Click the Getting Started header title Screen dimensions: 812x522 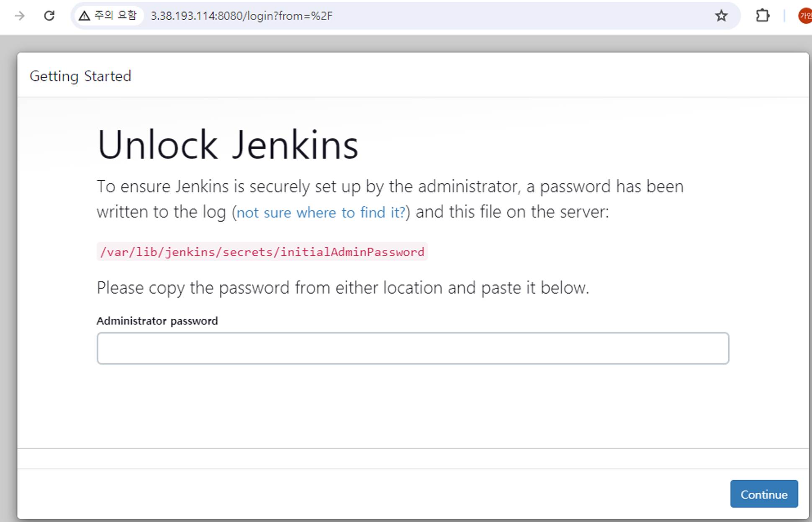tap(80, 76)
